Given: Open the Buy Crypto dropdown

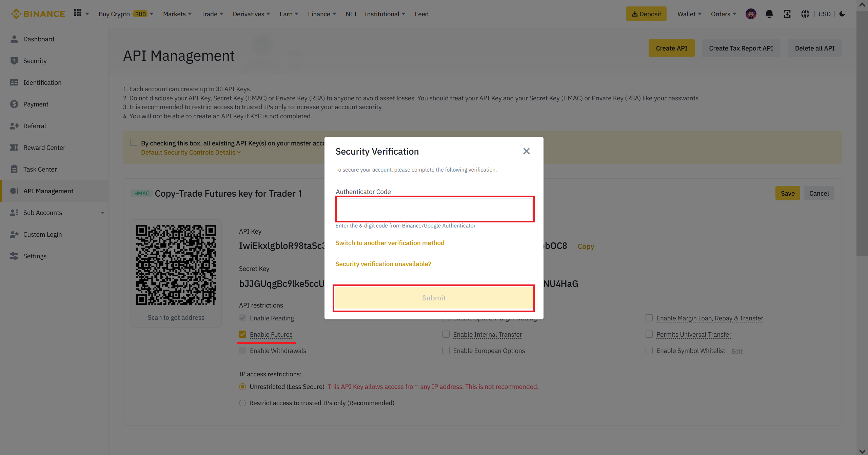Looking at the screenshot, I should pos(126,14).
